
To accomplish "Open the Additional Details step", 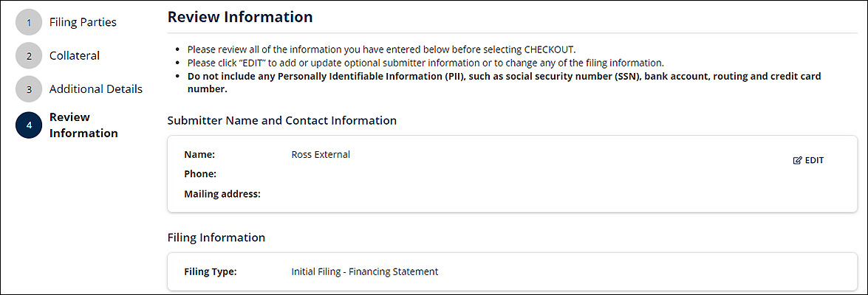I will click(96, 89).
